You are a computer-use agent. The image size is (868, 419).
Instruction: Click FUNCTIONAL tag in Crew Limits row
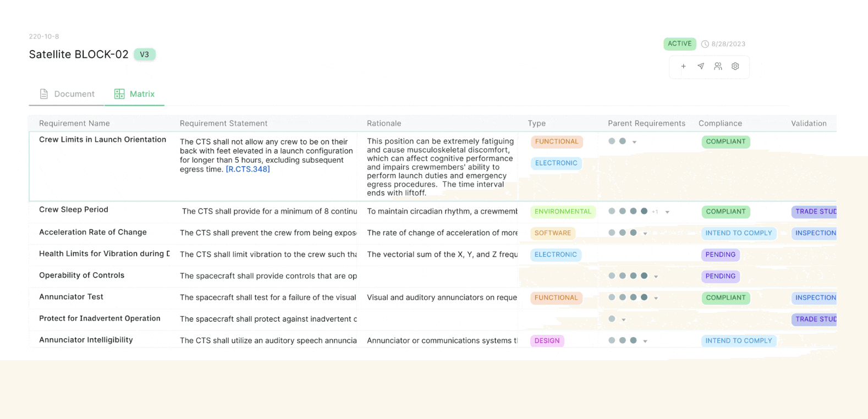tap(557, 141)
